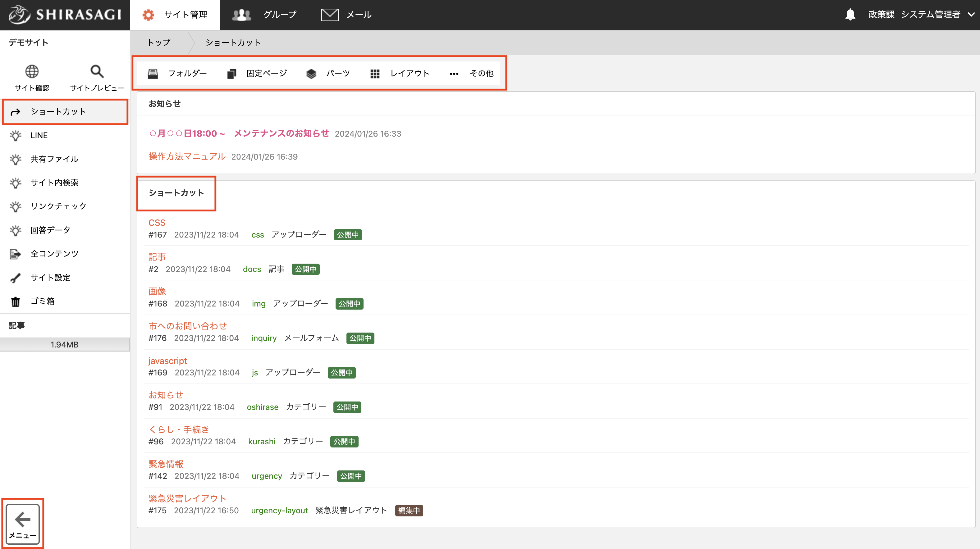
Task: Click the サイト確認 globe icon
Action: [x=32, y=71]
